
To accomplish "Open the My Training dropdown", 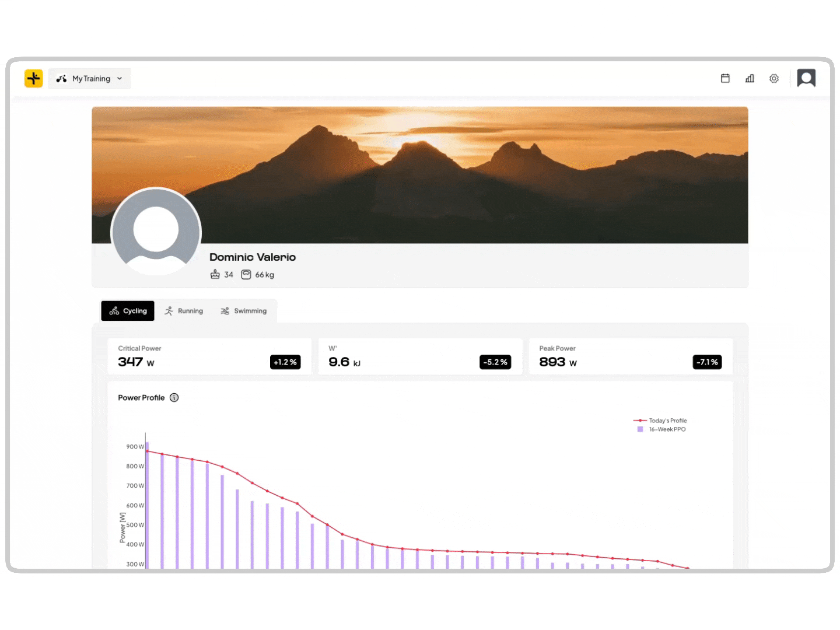I will (90, 79).
